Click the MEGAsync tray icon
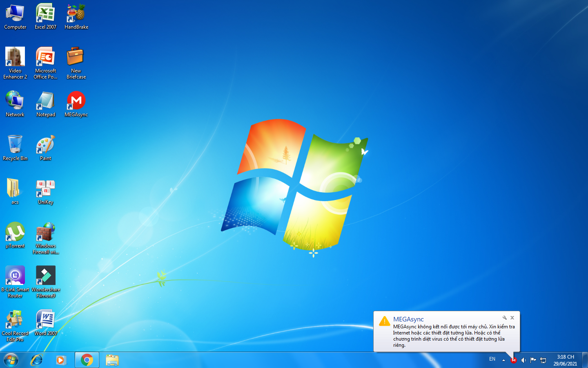The image size is (588, 368). 514,360
